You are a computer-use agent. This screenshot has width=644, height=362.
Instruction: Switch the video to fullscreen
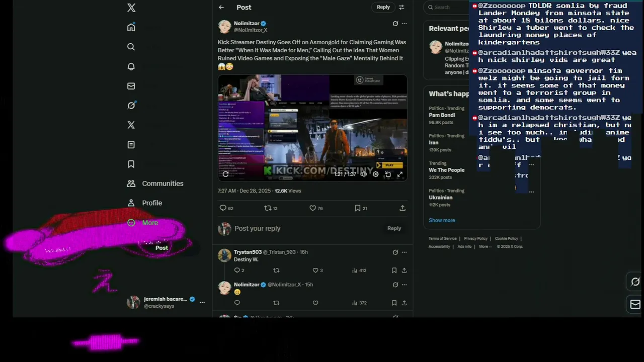(400, 174)
